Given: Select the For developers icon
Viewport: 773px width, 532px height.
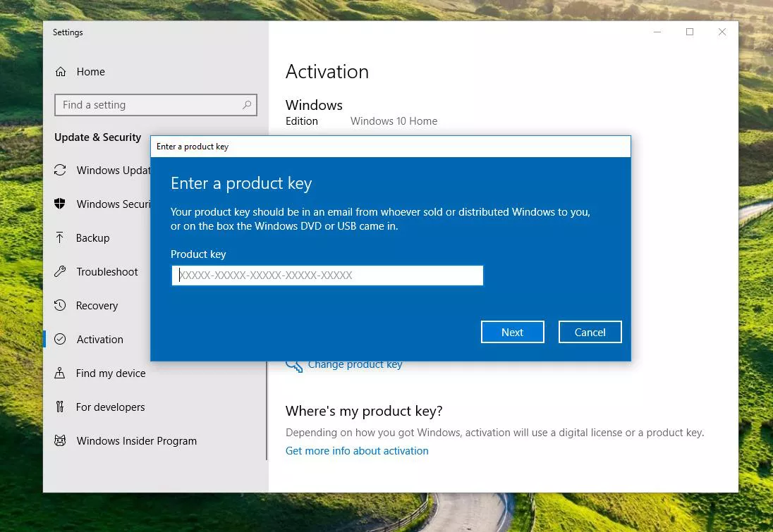Looking at the screenshot, I should 61,407.
